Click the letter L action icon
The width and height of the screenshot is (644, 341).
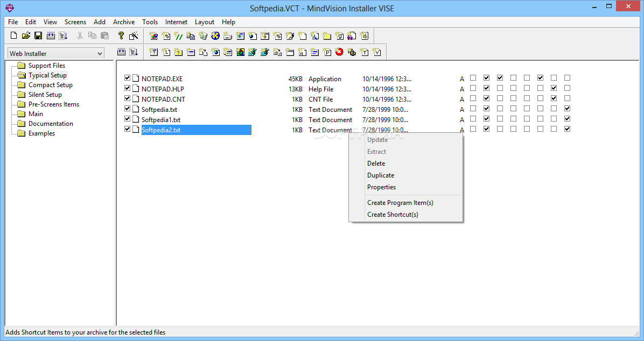pos(166,52)
